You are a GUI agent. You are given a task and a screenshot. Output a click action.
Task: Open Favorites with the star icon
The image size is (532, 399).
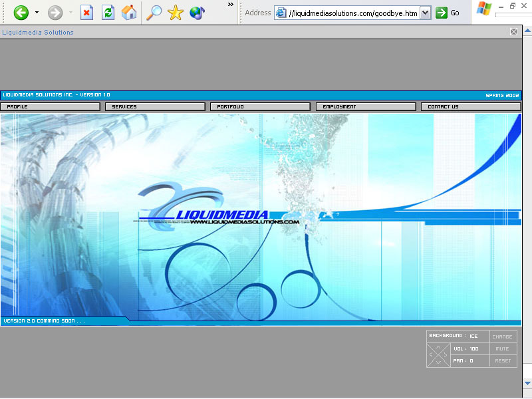[x=175, y=12]
